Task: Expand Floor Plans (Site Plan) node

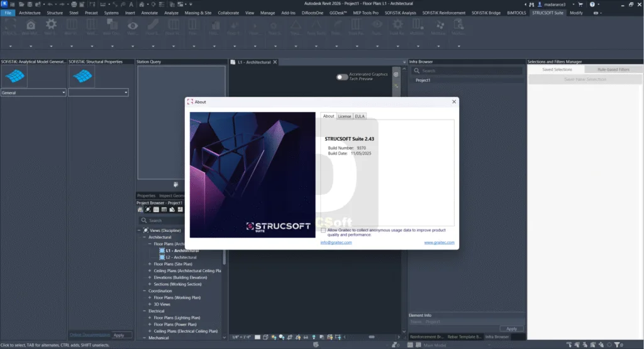Action: click(150, 264)
